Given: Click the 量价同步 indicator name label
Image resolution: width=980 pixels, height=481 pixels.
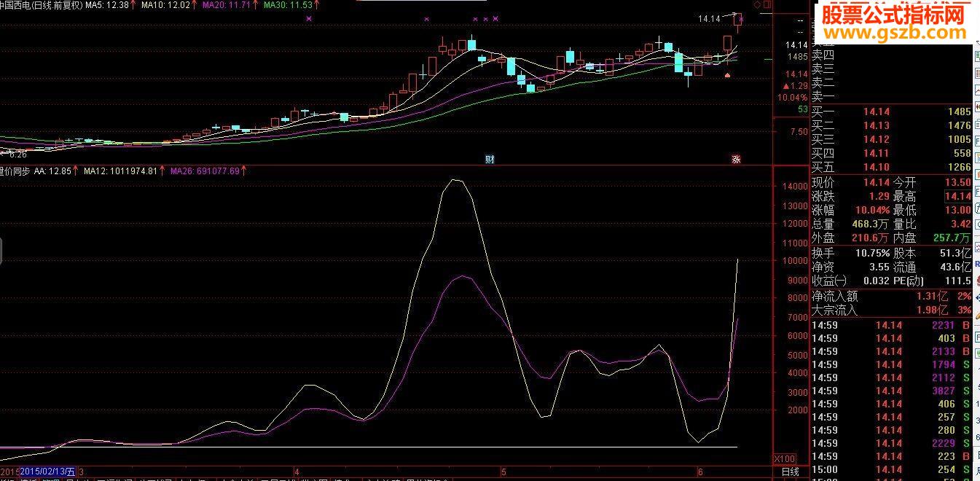Looking at the screenshot, I should click(15, 172).
